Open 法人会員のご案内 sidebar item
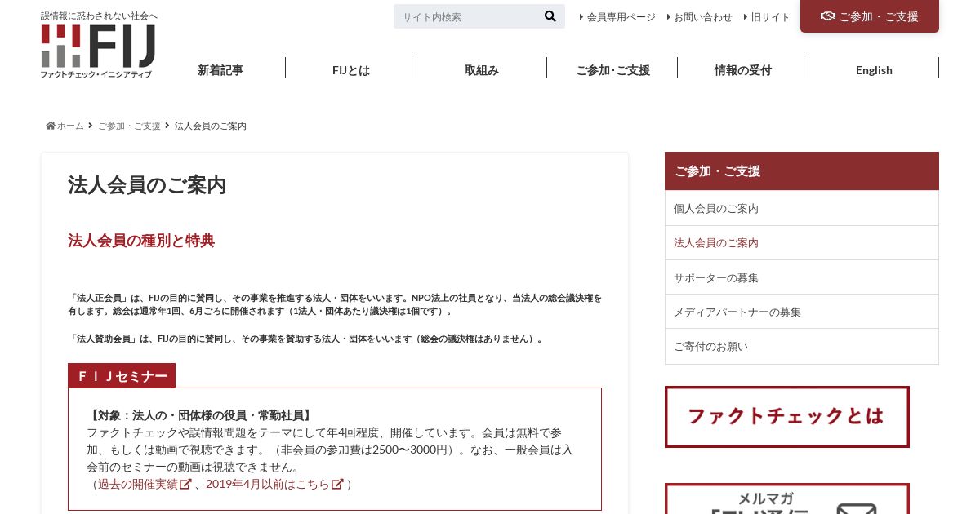Screen dimensions: 980x514 coord(802,242)
